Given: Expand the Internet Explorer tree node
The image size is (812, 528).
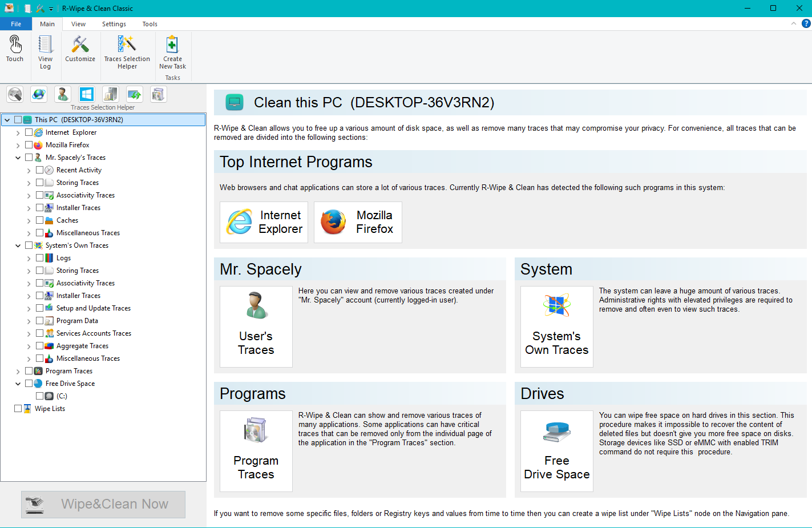Looking at the screenshot, I should tap(18, 132).
